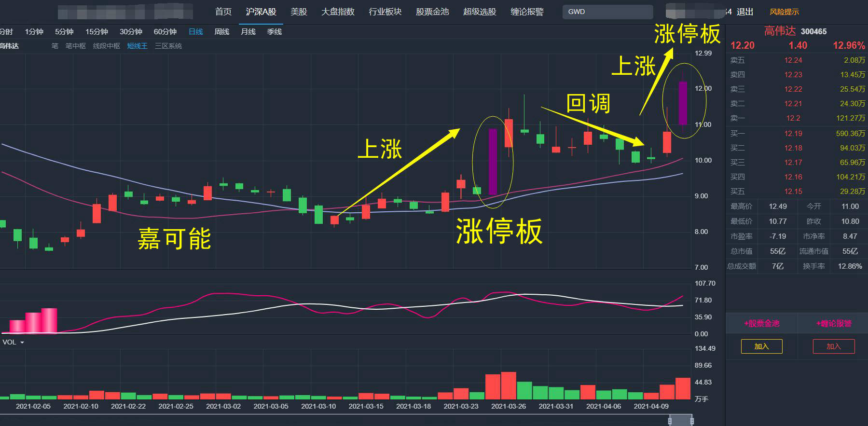Switch to the 15分钟 timeframe

tap(96, 32)
